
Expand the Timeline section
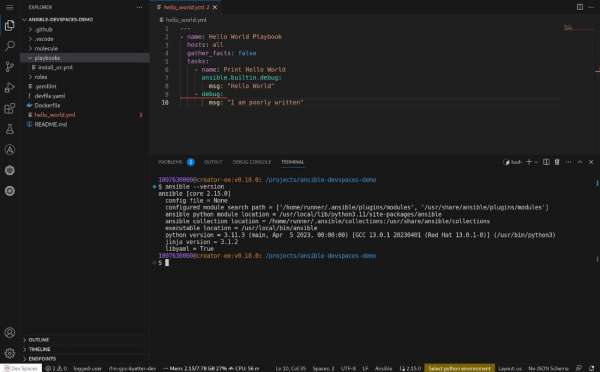(39, 349)
